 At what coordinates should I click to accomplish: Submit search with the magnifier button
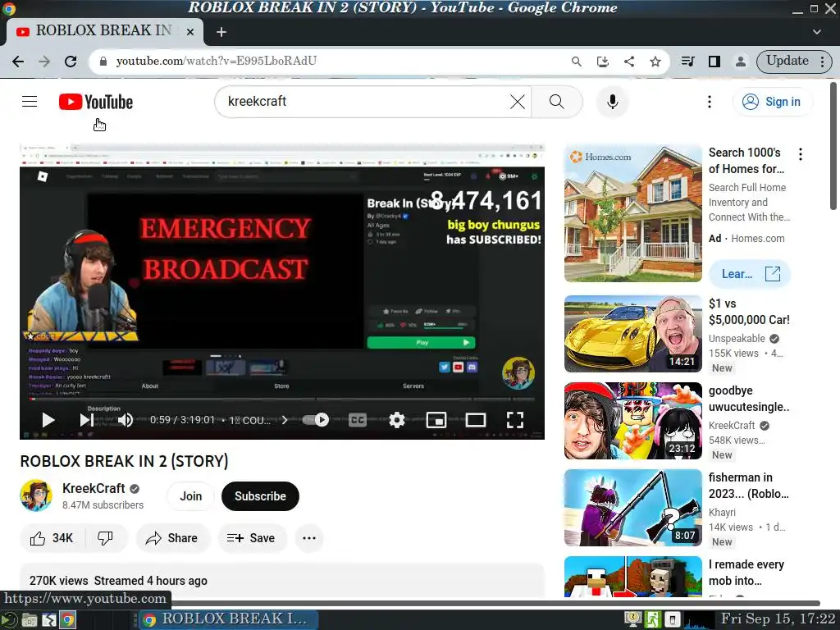click(x=557, y=101)
